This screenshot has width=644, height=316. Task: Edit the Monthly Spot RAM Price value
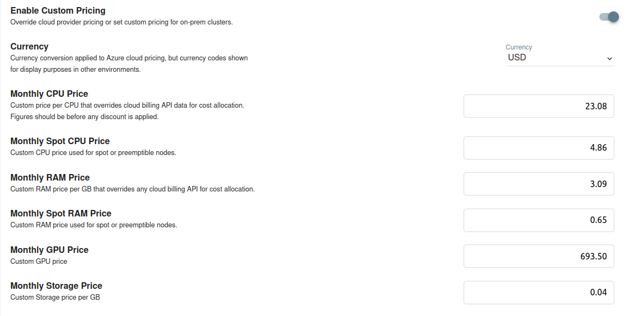coord(539,220)
